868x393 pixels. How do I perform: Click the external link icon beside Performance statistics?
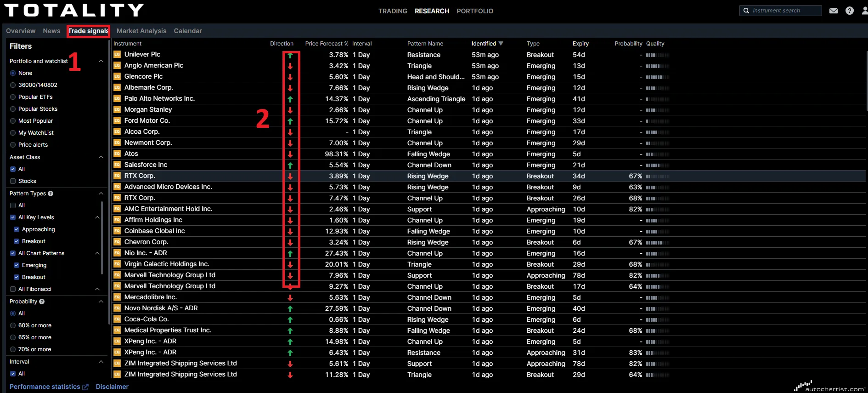point(85,387)
